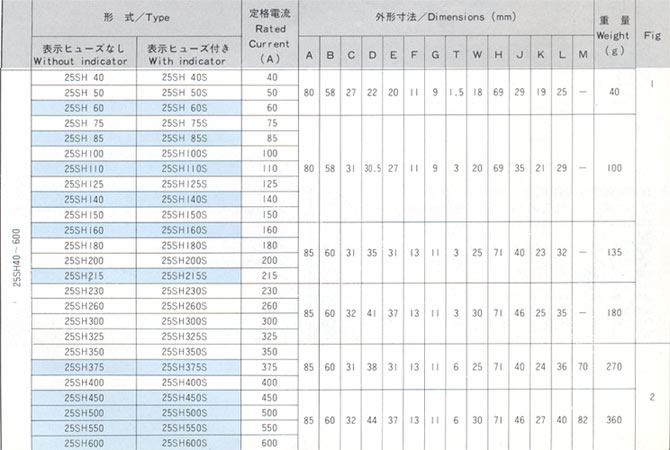This screenshot has width=670, height=450.
Task: Click dimension column header 'A'
Action: click(x=309, y=53)
